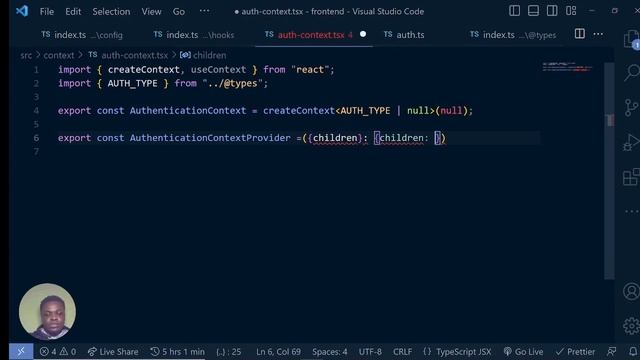Click Prettier status item
This screenshot has width=640, height=360.
coord(576,352)
